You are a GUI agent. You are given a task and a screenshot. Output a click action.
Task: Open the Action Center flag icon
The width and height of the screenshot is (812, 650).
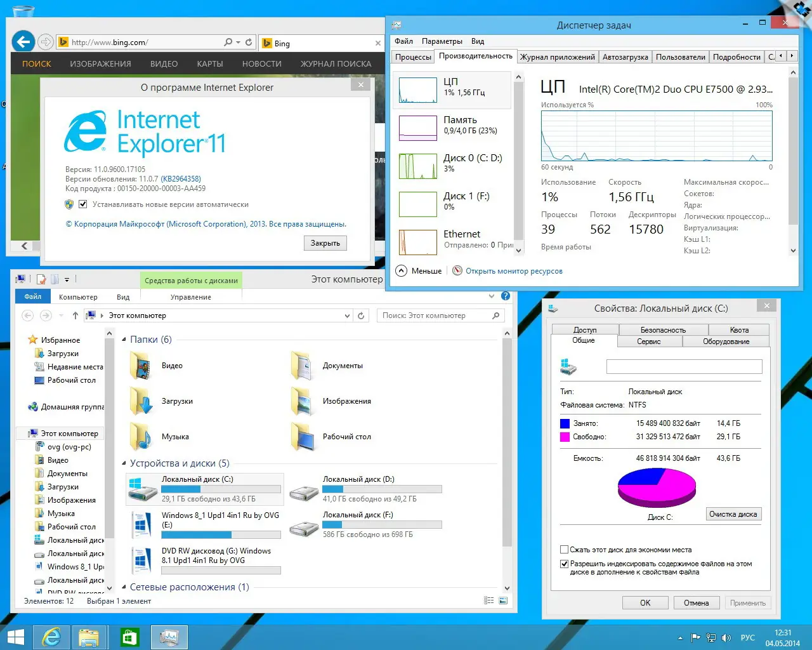tap(695, 638)
